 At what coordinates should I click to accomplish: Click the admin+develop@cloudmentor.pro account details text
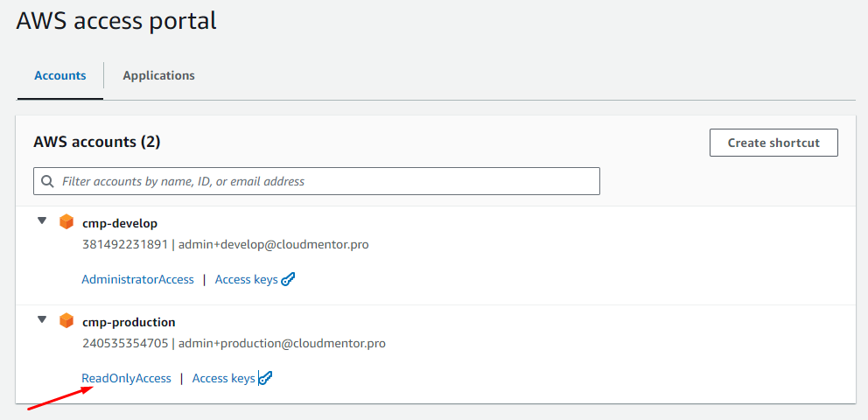point(274,244)
